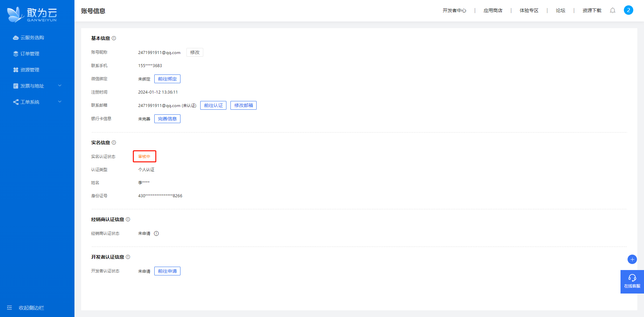Image resolution: width=644 pixels, height=317 pixels.
Task: Expand the 发票与地址 sidebar menu
Action: (x=37, y=86)
